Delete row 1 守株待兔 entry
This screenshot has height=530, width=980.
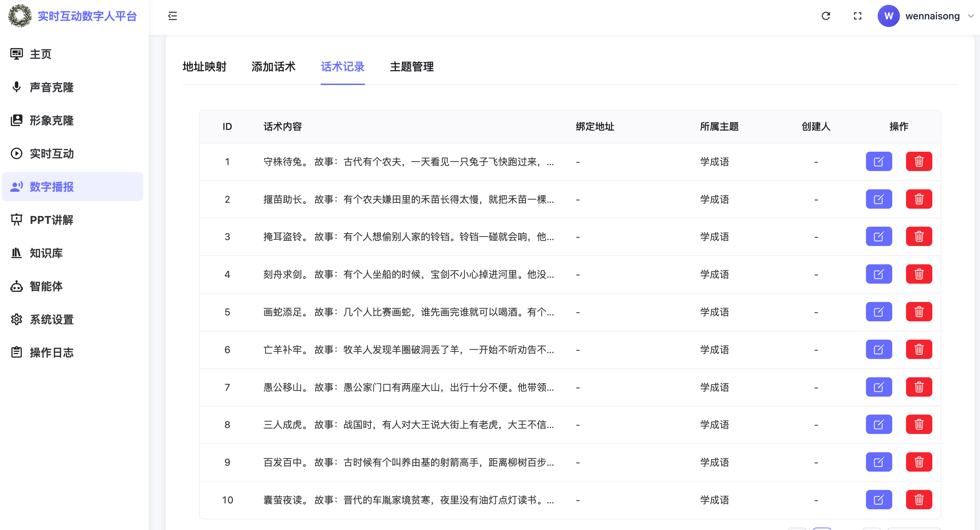(919, 161)
